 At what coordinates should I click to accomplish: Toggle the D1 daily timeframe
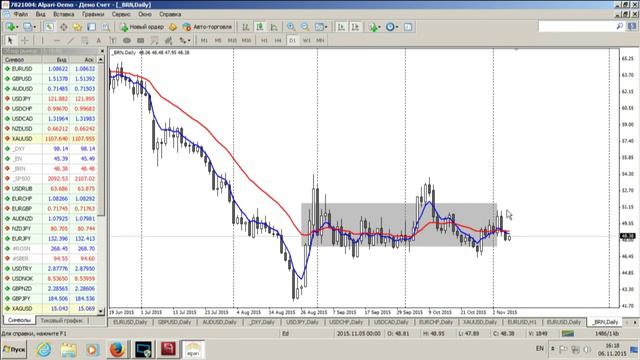(x=292, y=40)
